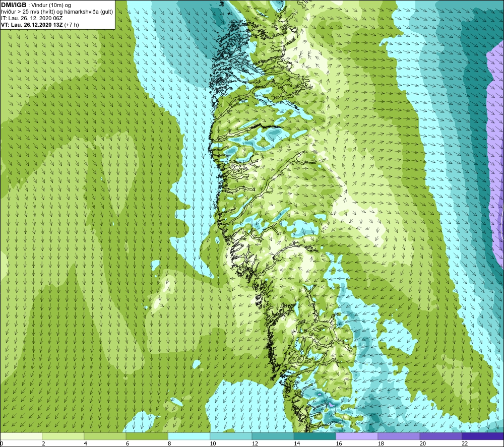Image resolution: width=504 pixels, height=447 pixels.
Task: Click the light purple 16–18 color bar segment
Action: (x=357, y=436)
